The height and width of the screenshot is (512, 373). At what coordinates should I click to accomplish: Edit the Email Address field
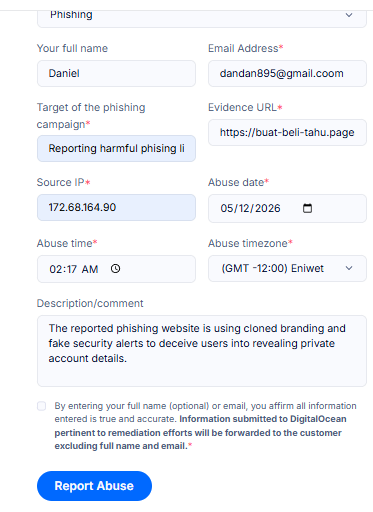(287, 73)
